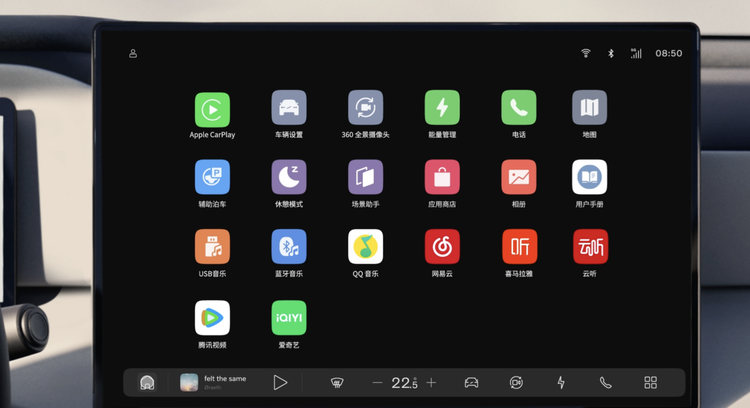The height and width of the screenshot is (408, 750).
Task: Open the Apple CarPlay app
Action: (212, 110)
